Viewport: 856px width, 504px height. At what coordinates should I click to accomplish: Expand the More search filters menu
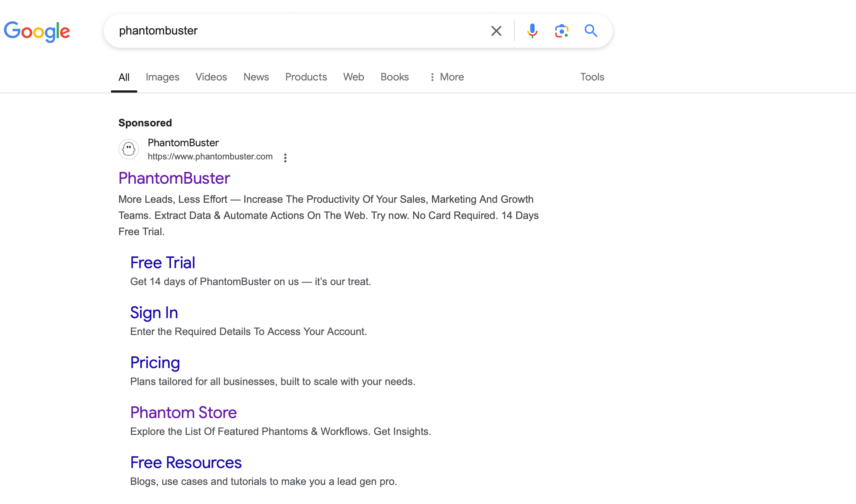coord(447,77)
